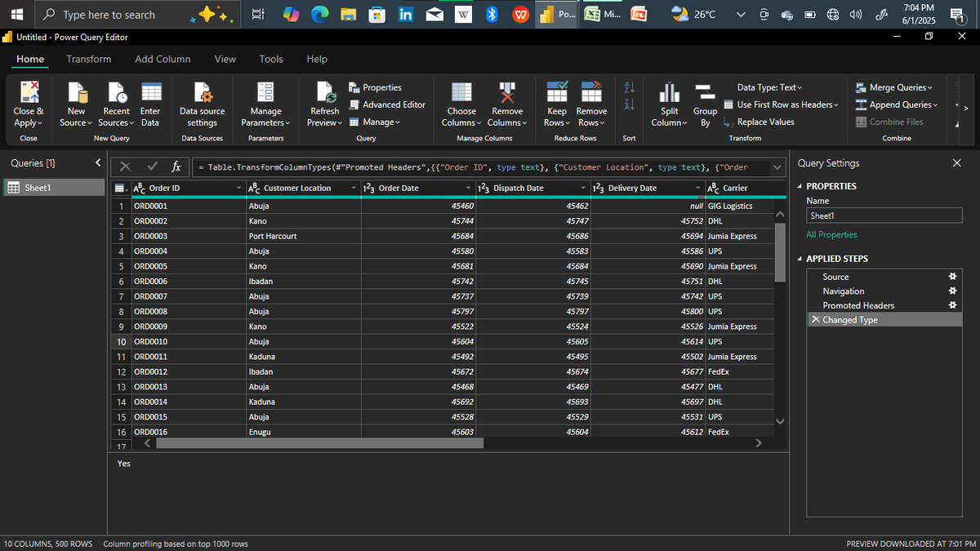The width and height of the screenshot is (980, 551).
Task: Click the Enter Data icon
Action: coord(150,91)
